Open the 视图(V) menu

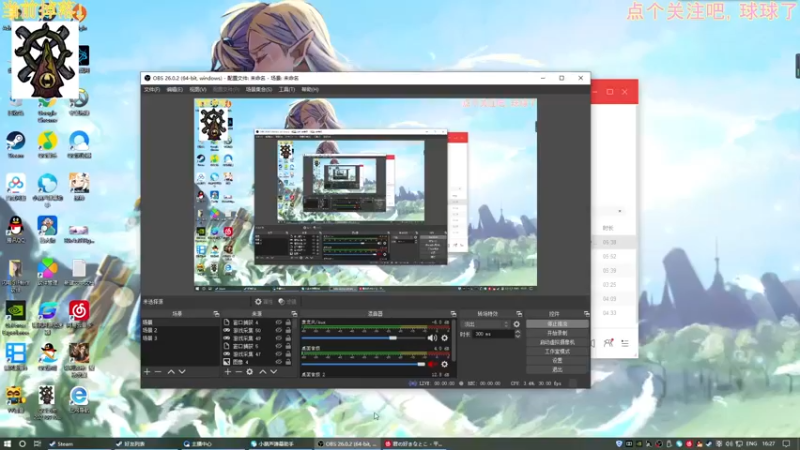tap(198, 89)
